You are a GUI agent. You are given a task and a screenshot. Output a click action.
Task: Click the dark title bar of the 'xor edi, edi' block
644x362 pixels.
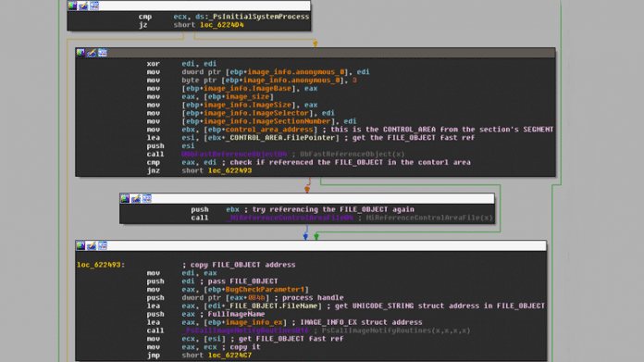pyautogui.click(x=316, y=53)
